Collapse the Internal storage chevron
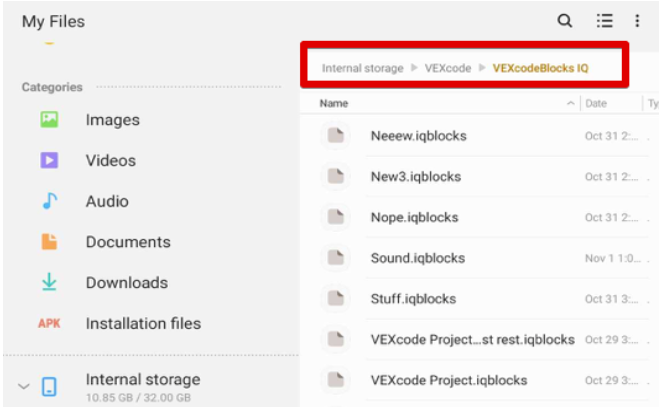 [24, 386]
